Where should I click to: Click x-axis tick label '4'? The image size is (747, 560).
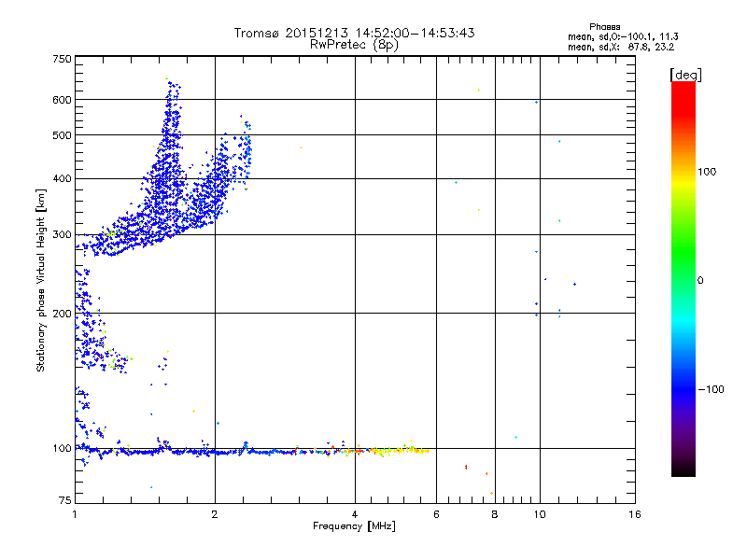[355, 514]
